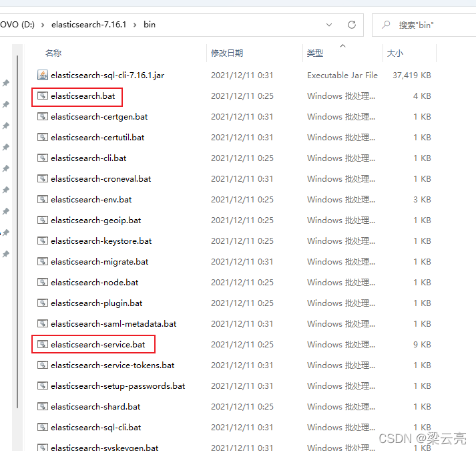Click the elasticsearch-sql-cli-7.16.1.jar file icon

click(x=43, y=75)
